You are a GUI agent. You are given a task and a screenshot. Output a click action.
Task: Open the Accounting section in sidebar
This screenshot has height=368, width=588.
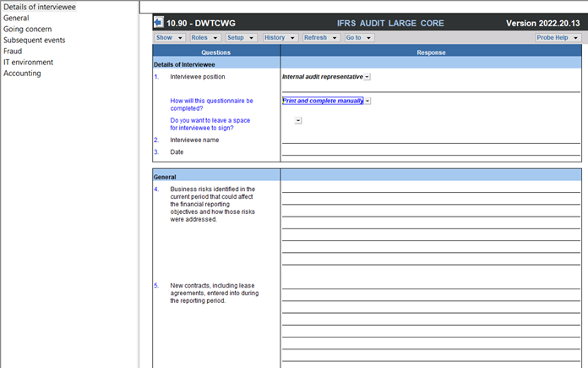click(22, 73)
